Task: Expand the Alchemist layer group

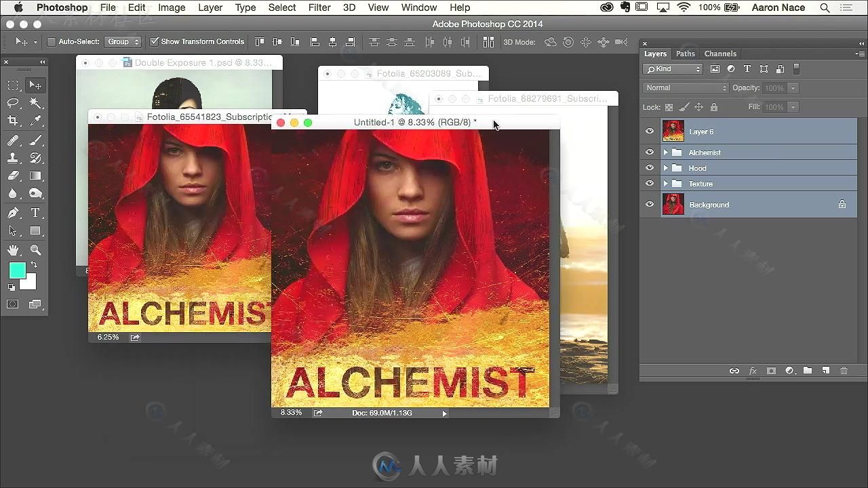Action: (x=666, y=152)
